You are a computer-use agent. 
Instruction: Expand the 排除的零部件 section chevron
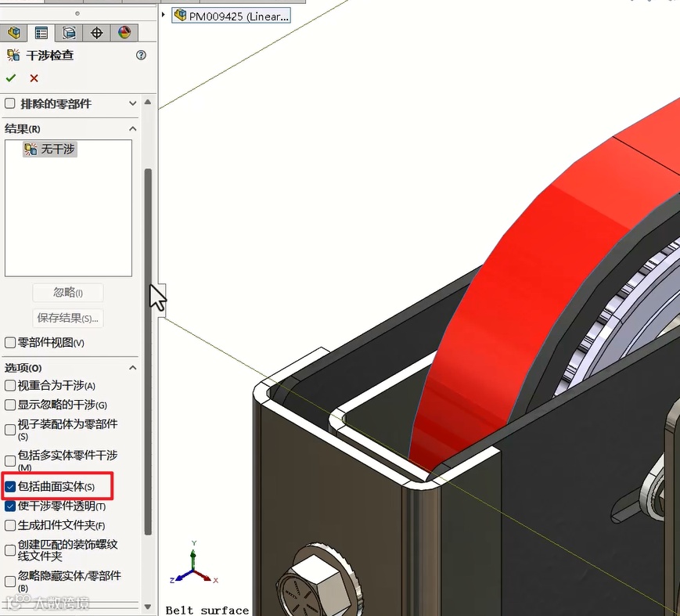[133, 103]
